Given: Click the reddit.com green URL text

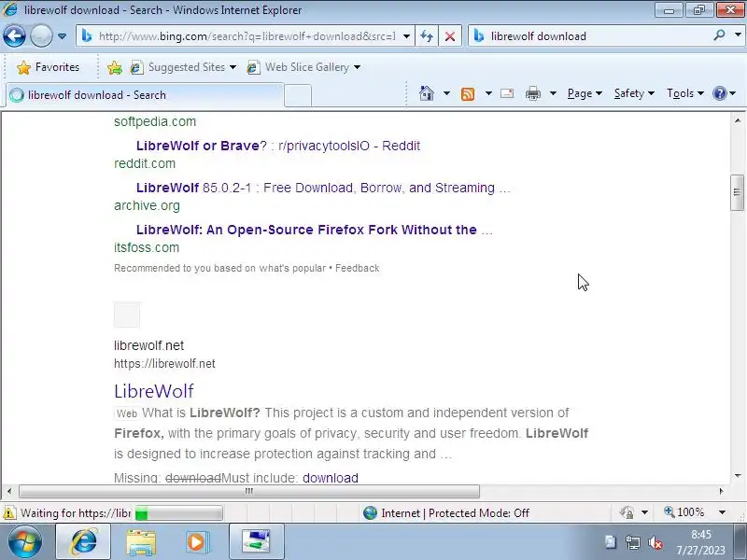Looking at the screenshot, I should (145, 163).
